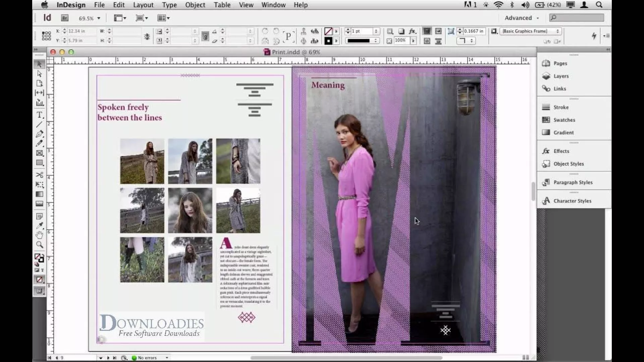Pick the Scissors tool
Image resolution: width=644 pixels, height=362 pixels.
(40, 175)
